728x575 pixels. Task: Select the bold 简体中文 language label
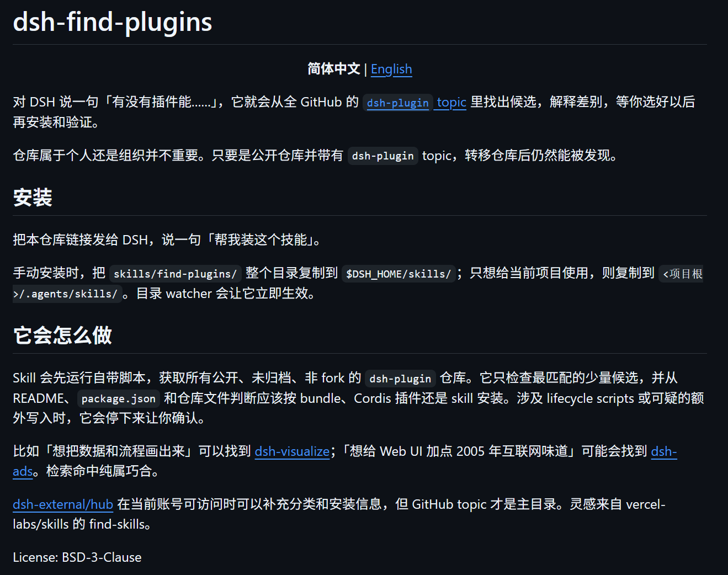click(x=334, y=69)
